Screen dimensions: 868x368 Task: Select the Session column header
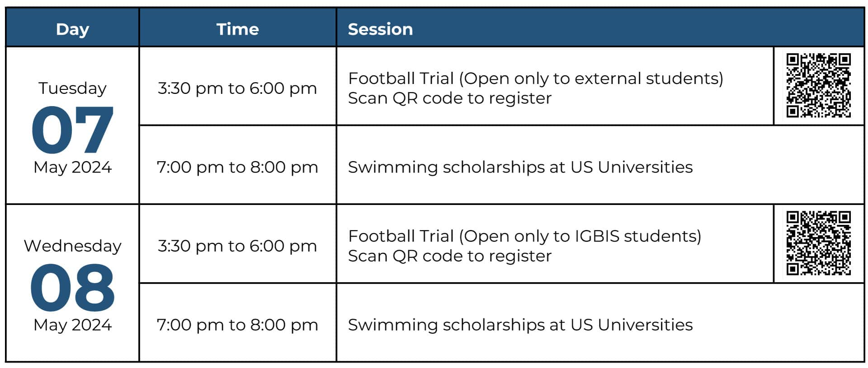tap(380, 29)
